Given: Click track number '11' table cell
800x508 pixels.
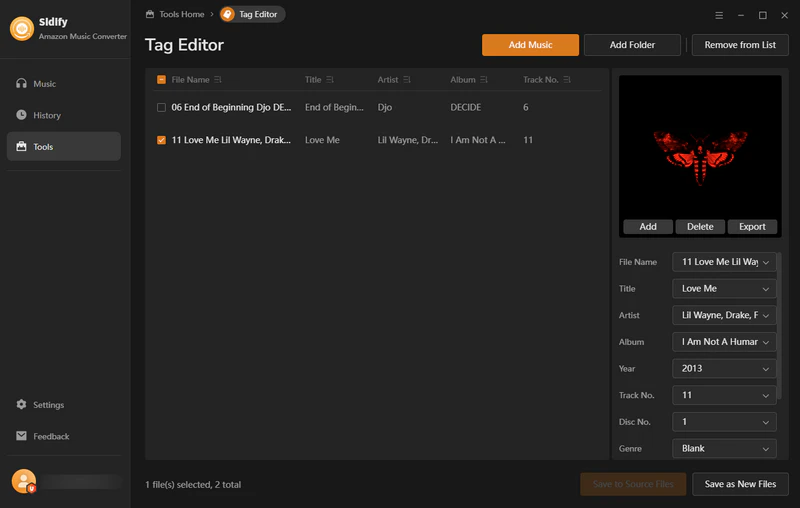Looking at the screenshot, I should point(528,140).
